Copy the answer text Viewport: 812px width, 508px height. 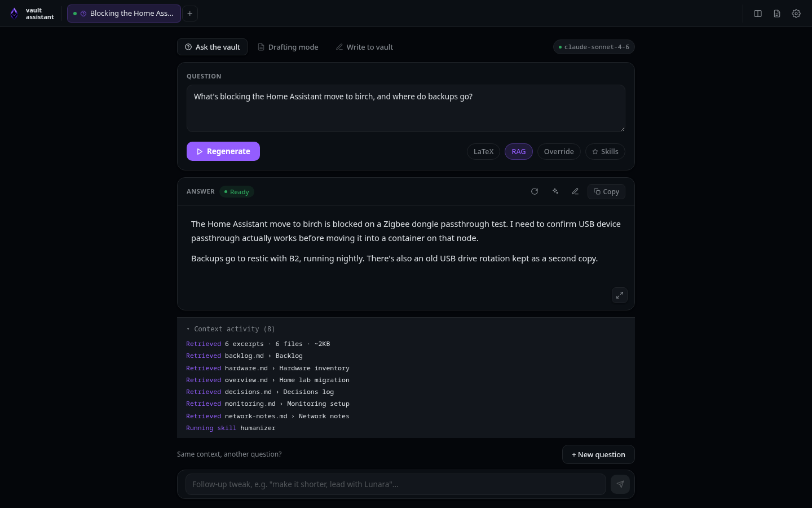(606, 191)
